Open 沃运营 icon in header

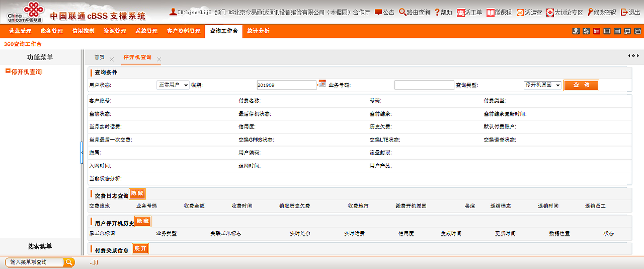(x=520, y=12)
